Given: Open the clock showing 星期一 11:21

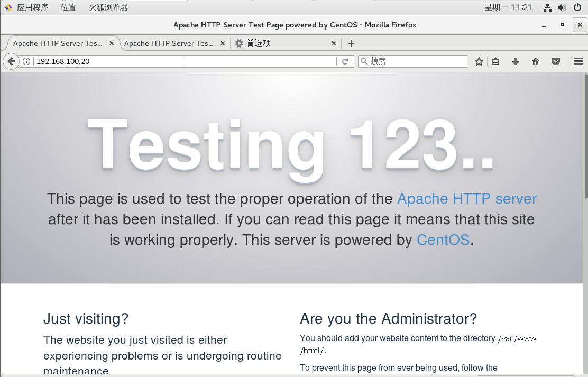Looking at the screenshot, I should [x=508, y=7].
